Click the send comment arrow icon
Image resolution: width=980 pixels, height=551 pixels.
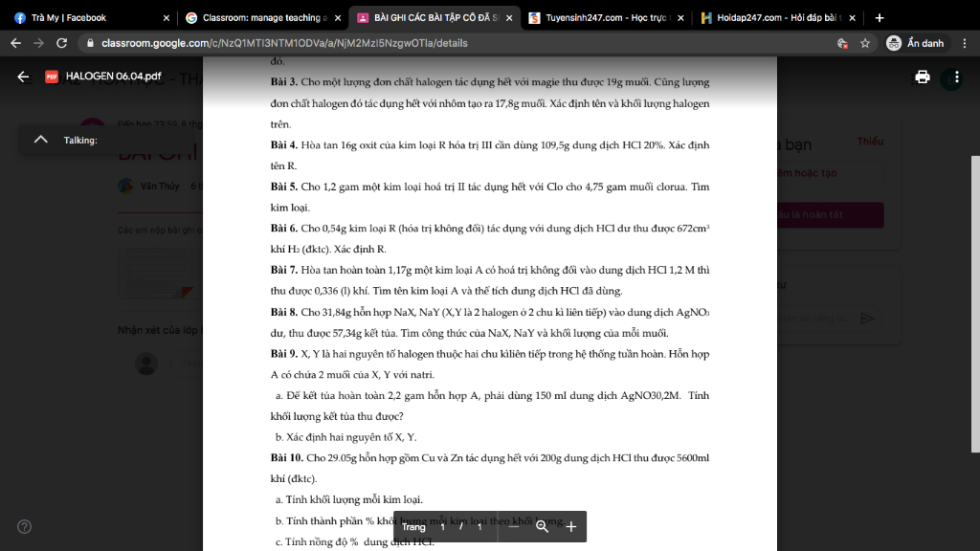867,319
